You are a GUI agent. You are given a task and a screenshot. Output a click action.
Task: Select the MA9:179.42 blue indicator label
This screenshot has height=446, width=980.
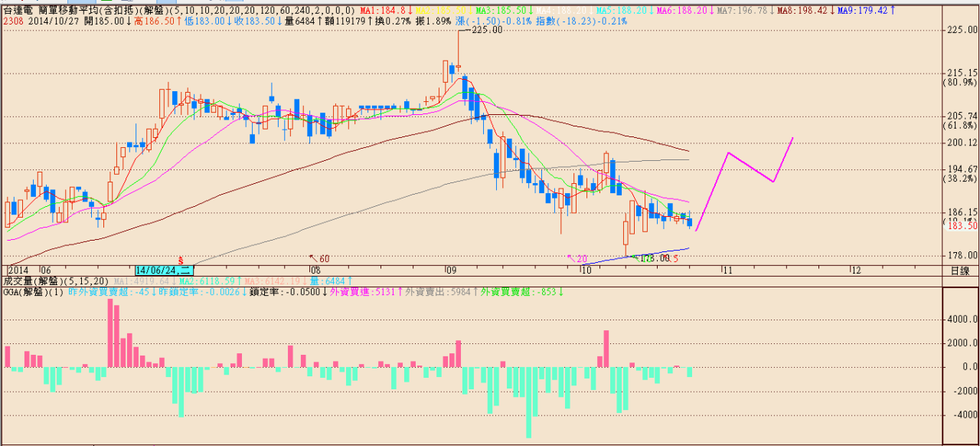click(864, 11)
